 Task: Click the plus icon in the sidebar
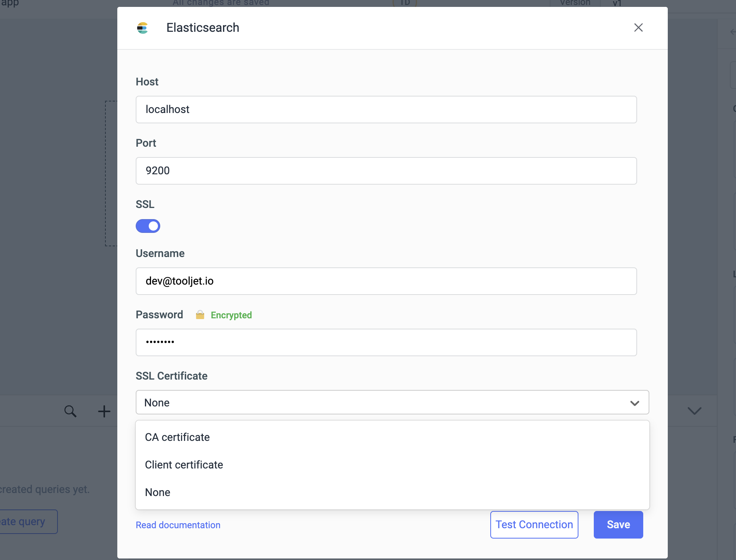click(x=103, y=411)
